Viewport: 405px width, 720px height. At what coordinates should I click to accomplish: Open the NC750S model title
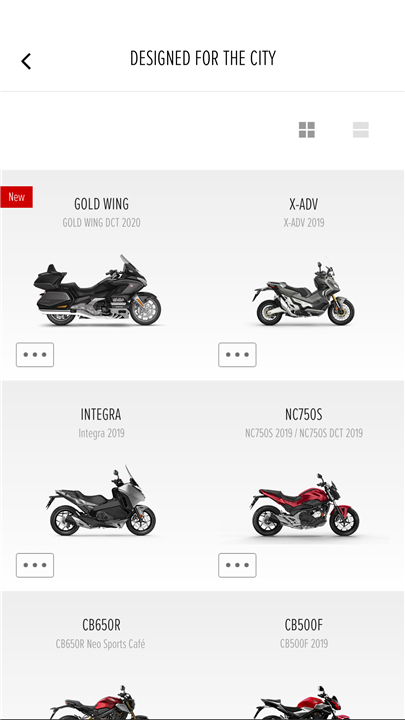304,415
